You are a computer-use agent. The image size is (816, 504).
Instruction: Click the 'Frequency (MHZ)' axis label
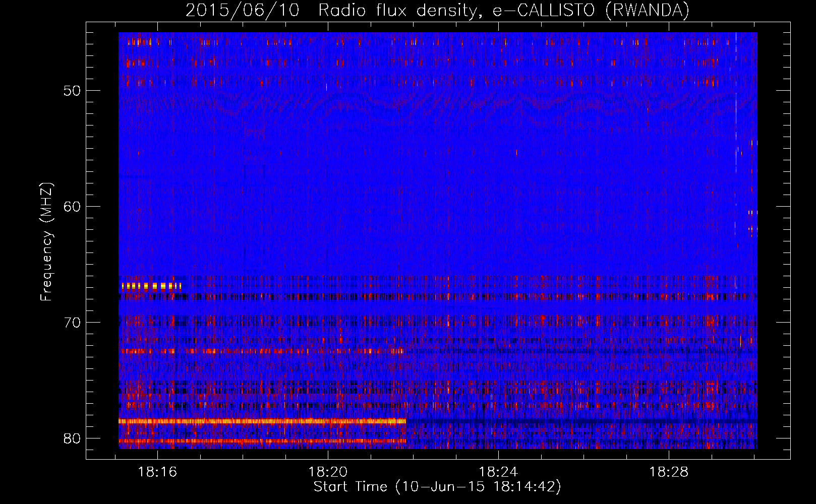coord(46,242)
